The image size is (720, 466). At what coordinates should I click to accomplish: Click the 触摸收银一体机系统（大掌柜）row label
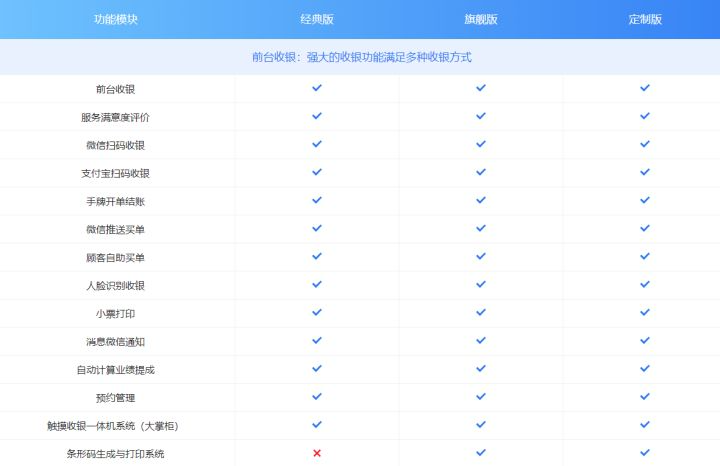(113, 426)
